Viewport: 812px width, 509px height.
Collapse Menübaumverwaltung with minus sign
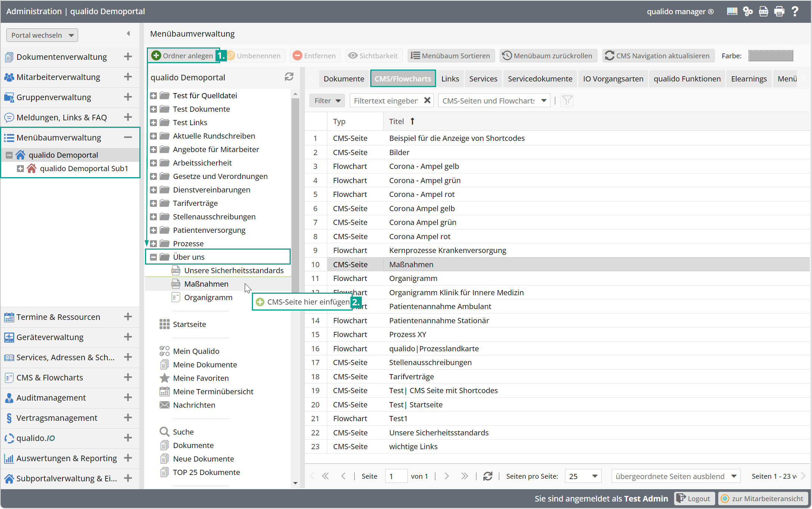(128, 137)
